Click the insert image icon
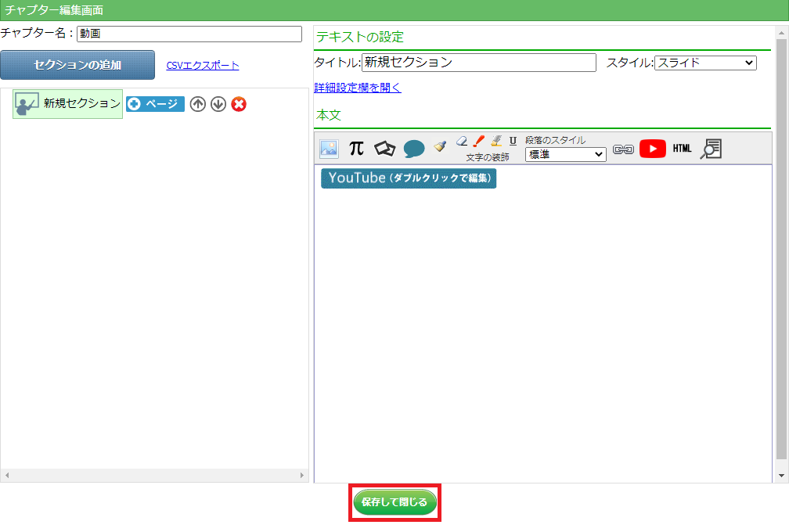This screenshot has height=532, width=789. coord(329,149)
